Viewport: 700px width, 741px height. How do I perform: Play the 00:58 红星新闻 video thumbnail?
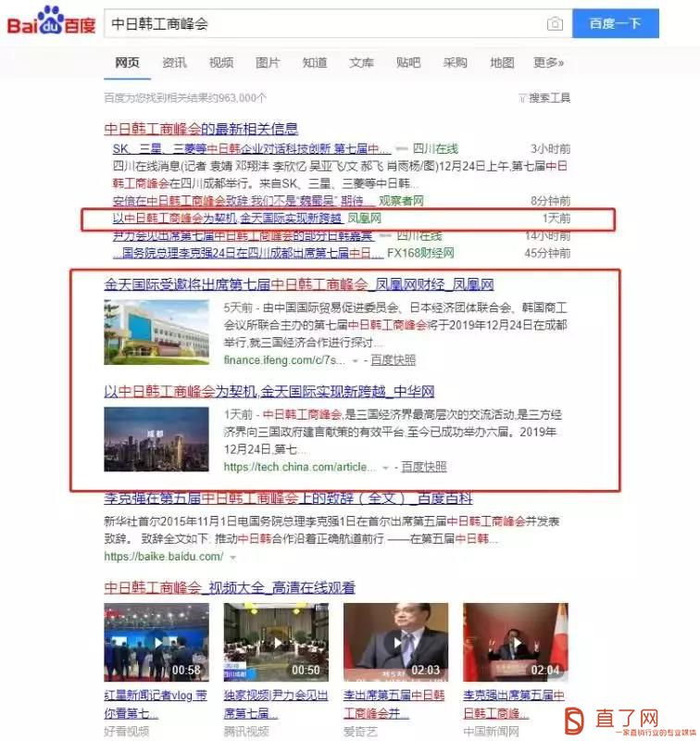pyautogui.click(x=156, y=642)
